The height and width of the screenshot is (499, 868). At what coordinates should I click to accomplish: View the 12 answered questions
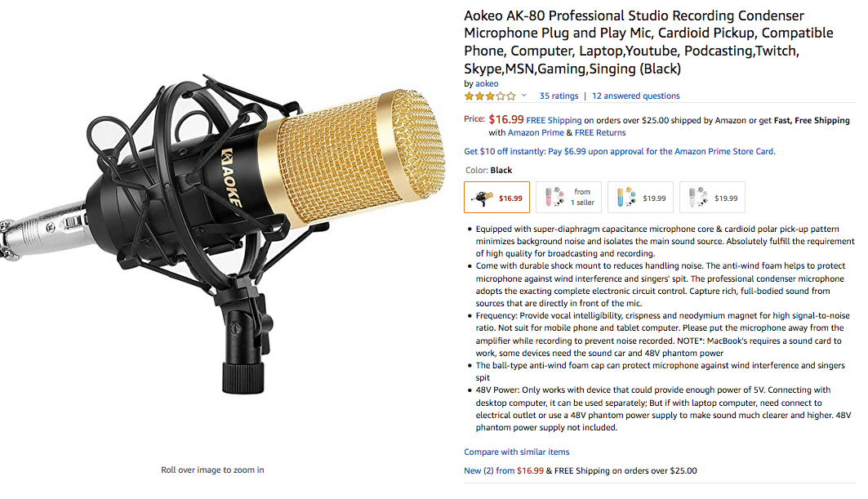(x=635, y=96)
